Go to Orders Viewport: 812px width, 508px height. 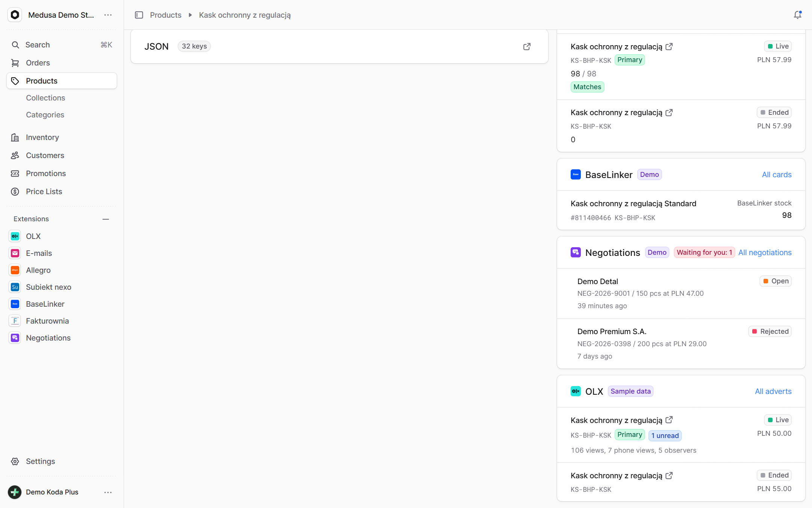[62, 63]
